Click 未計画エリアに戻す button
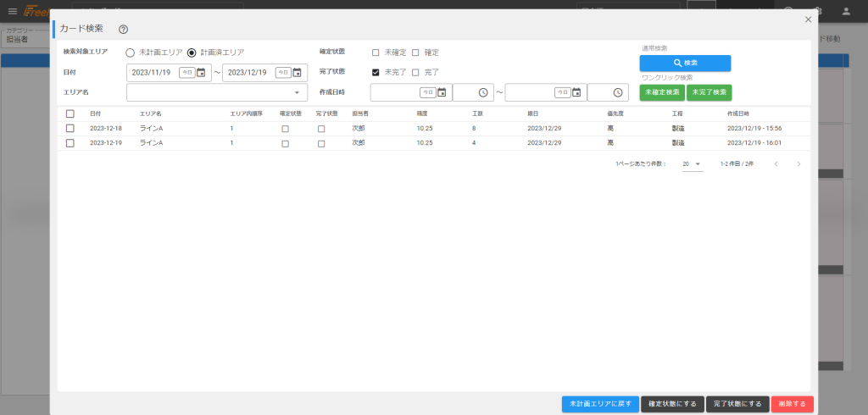Viewport: 868px width, 415px height. pyautogui.click(x=599, y=404)
